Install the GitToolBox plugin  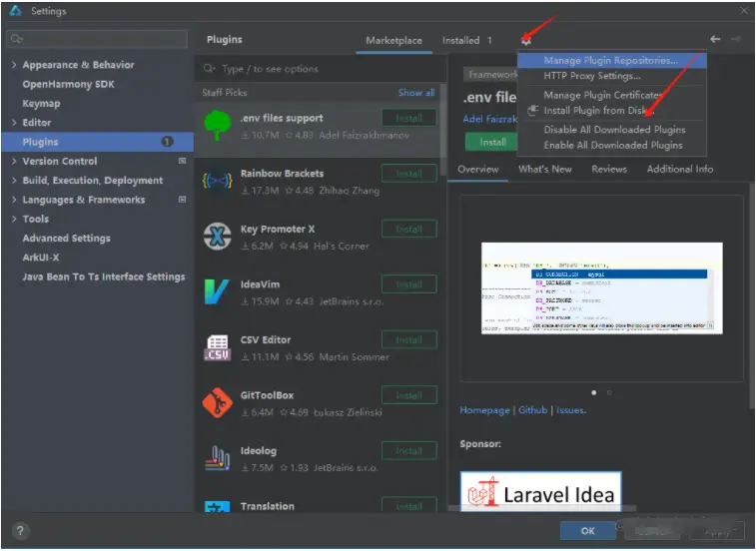coord(408,395)
